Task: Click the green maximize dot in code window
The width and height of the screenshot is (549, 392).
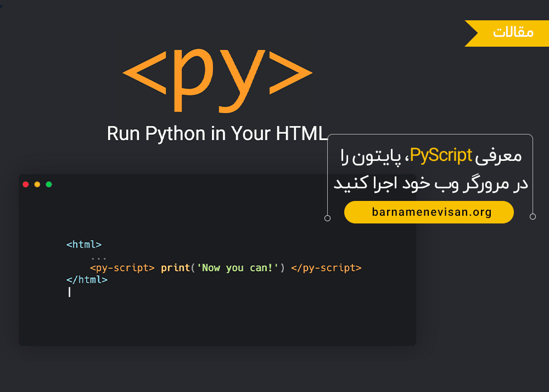Action: (49, 184)
